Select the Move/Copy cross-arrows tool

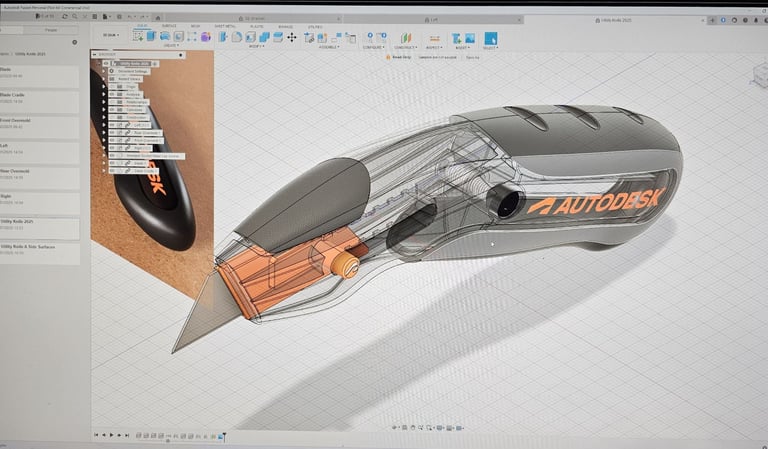pyautogui.click(x=292, y=37)
